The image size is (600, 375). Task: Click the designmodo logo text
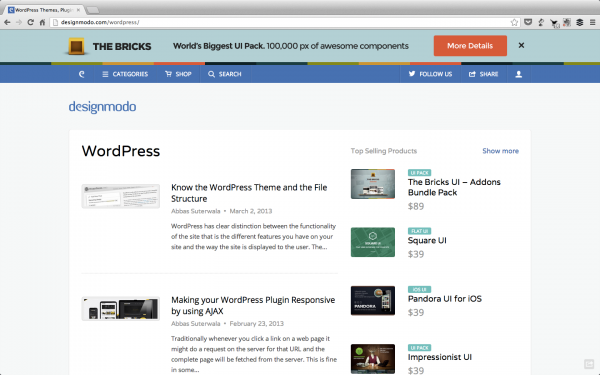[x=102, y=107]
